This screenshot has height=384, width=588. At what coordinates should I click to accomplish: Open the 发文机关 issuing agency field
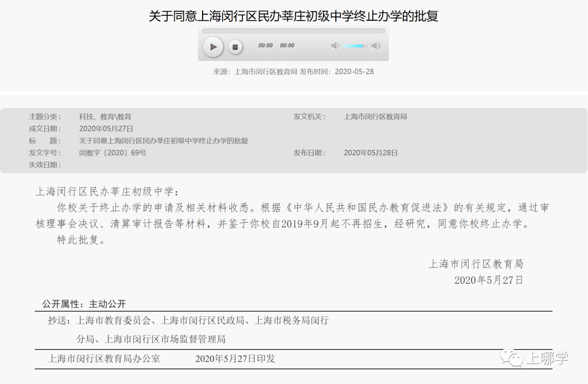(x=376, y=116)
